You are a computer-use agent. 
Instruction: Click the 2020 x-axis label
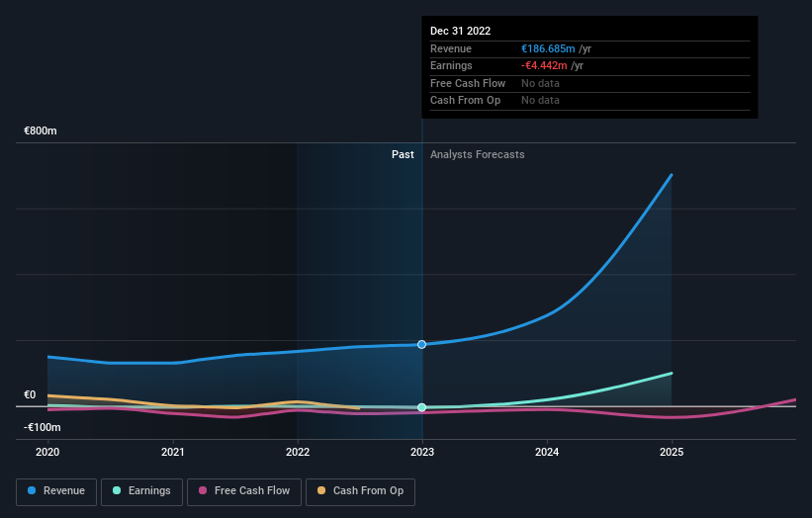[47, 452]
